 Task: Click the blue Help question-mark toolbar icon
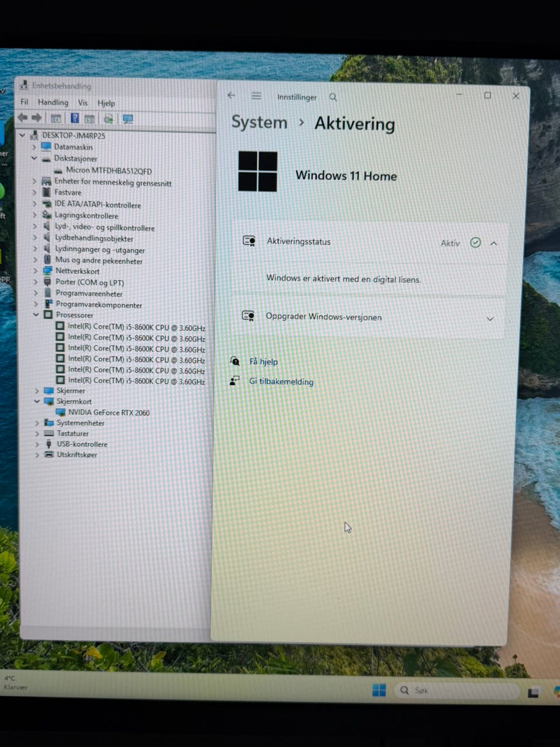[x=75, y=118]
